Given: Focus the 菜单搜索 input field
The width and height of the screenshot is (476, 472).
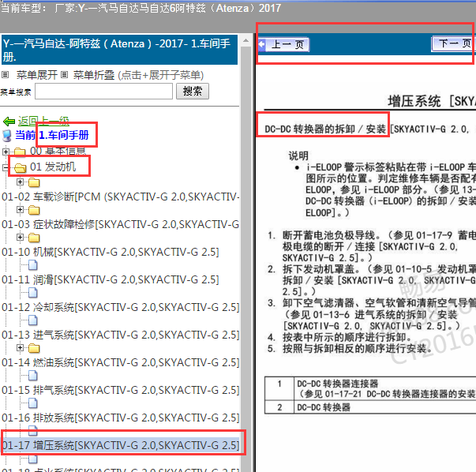Looking at the screenshot, I should point(103,92).
